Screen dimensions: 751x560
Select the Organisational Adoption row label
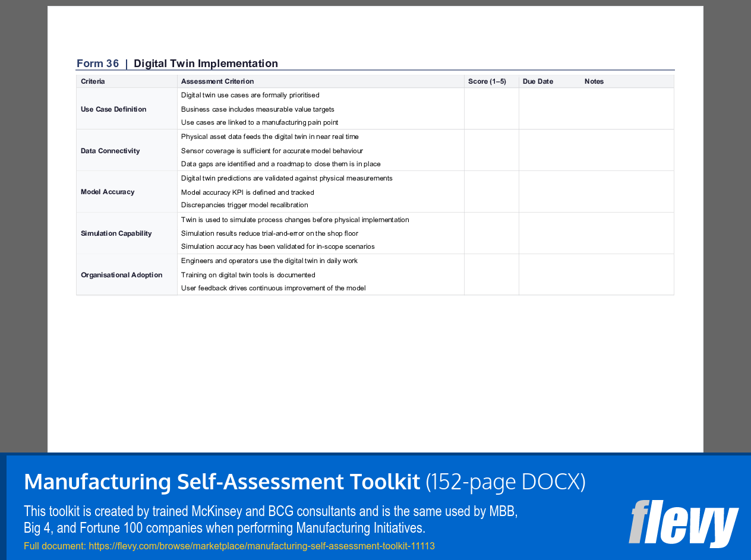click(121, 274)
